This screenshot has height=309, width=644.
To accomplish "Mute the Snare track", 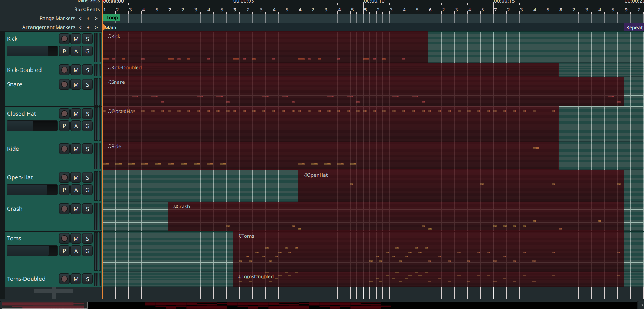I will (x=76, y=84).
